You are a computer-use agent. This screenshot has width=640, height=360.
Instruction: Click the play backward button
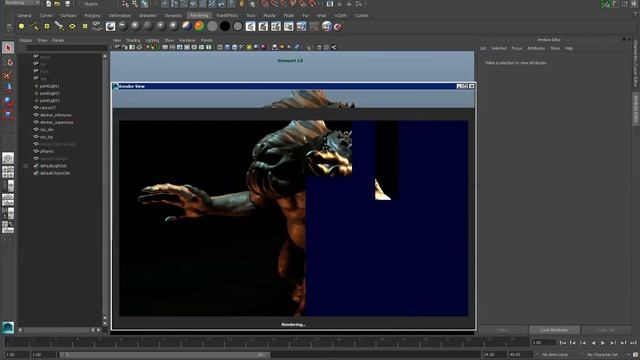tap(593, 343)
